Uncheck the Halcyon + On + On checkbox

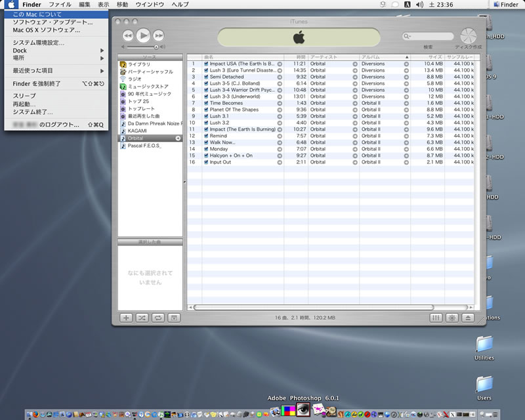(x=206, y=156)
